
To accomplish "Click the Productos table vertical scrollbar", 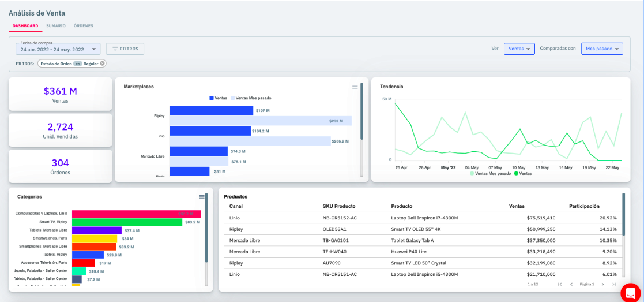I will [623, 214].
